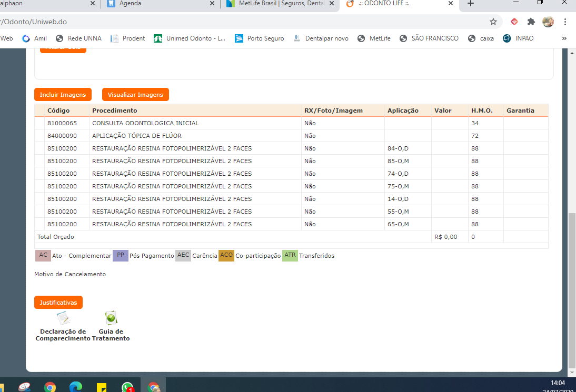Open the MetLife bookmark
Screen dimensions: 576x392
(374, 38)
